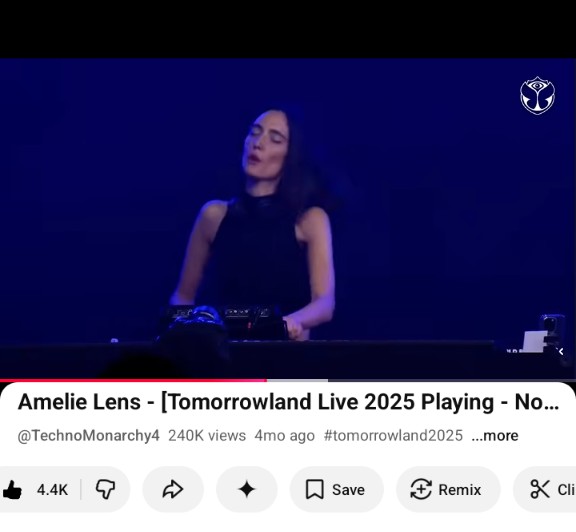Select the scissors Clip icon
The height and width of the screenshot is (532, 576).
tap(540, 489)
